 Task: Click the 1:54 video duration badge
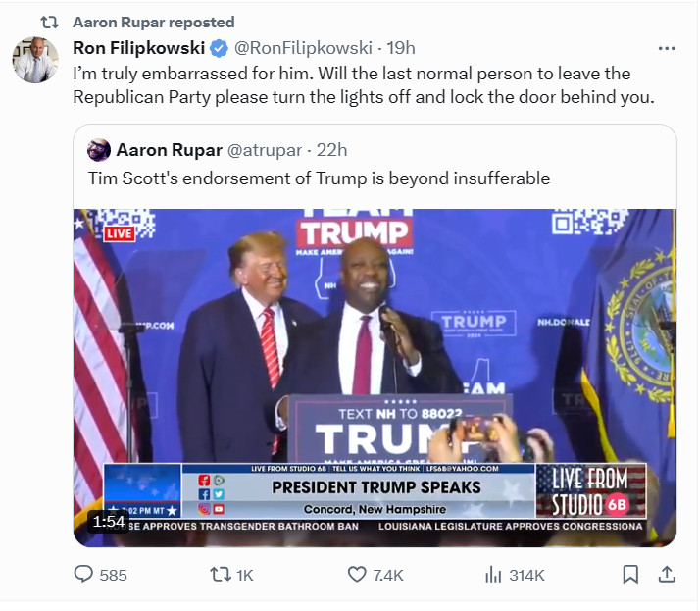[109, 521]
